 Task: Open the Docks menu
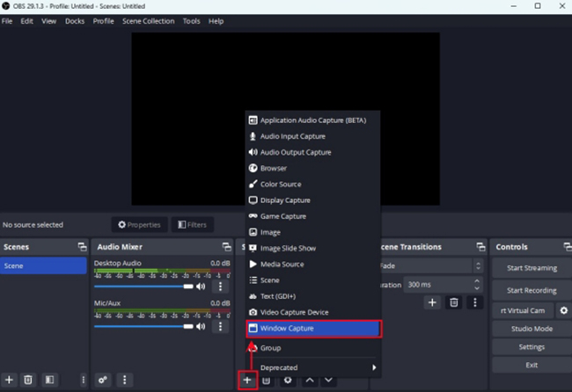tap(75, 21)
